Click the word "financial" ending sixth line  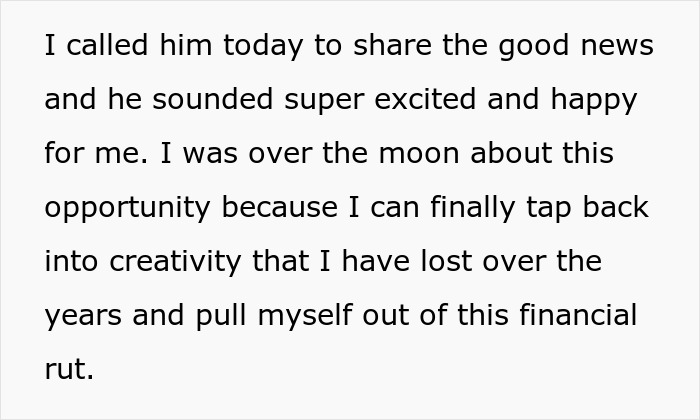point(578,315)
